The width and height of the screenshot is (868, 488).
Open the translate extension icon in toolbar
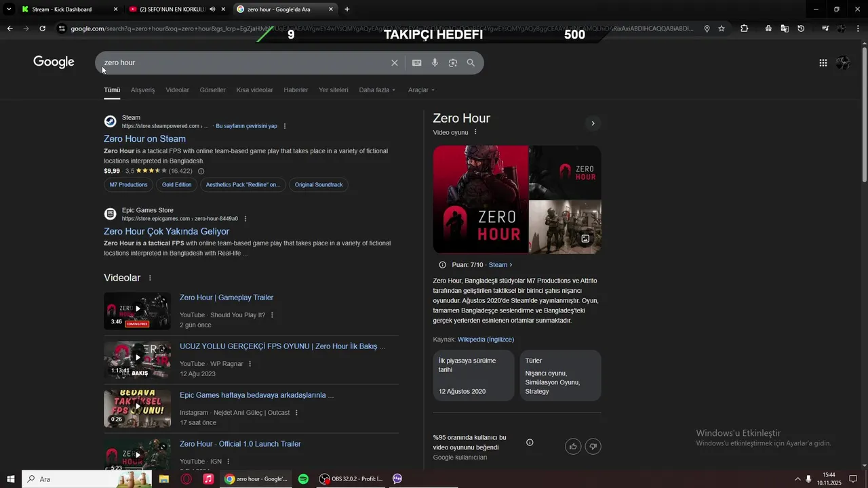(785, 28)
